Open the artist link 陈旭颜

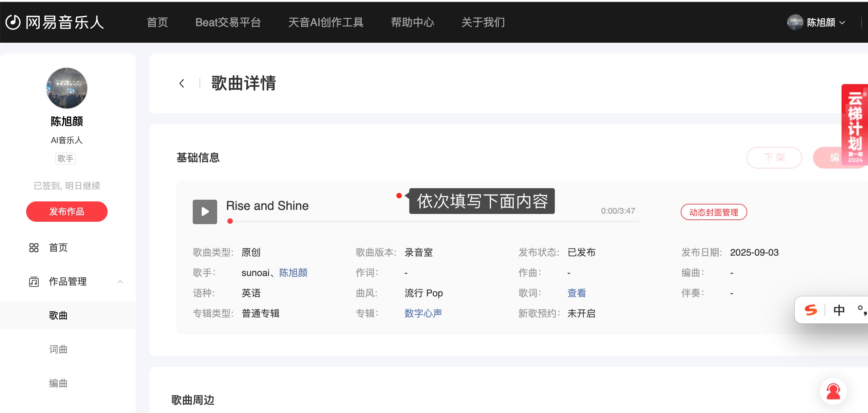pos(293,273)
